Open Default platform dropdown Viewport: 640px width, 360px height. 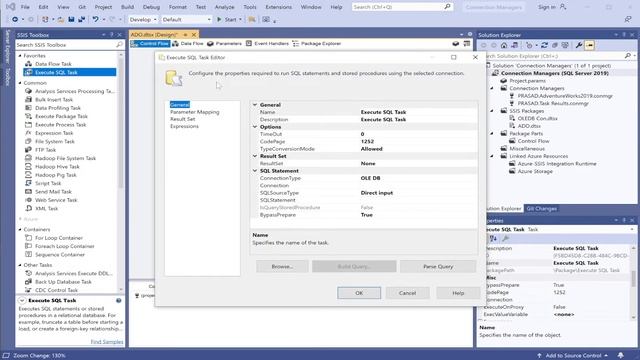click(x=187, y=19)
